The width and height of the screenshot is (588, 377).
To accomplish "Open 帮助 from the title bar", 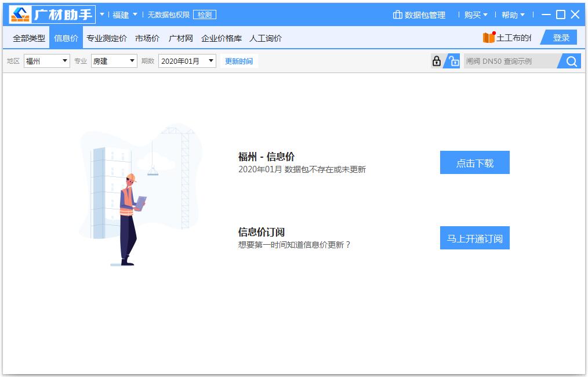I will tap(510, 16).
